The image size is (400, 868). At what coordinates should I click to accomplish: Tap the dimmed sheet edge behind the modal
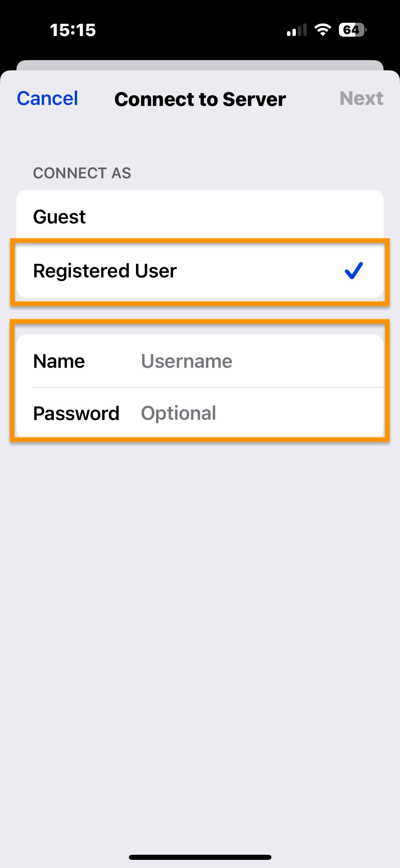tap(200, 65)
